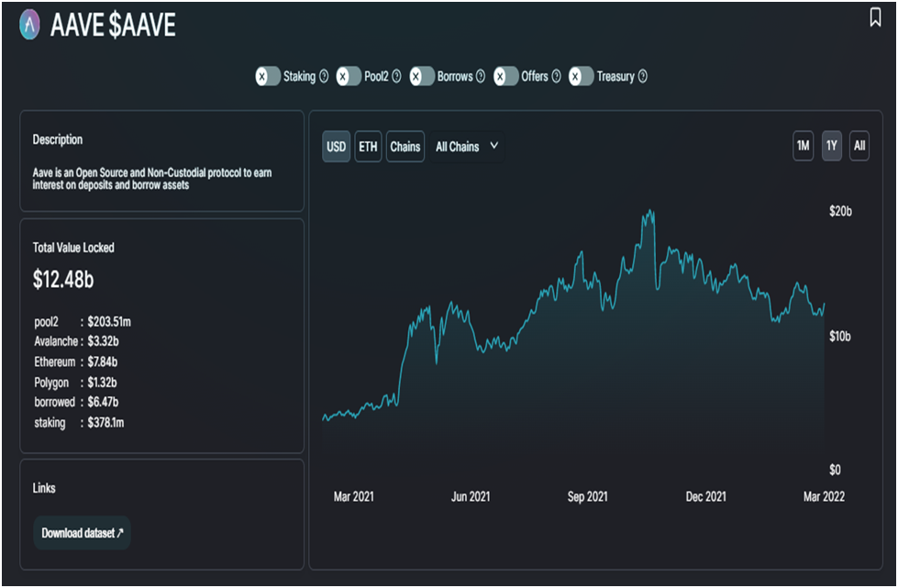Click the Pool2 help question mark icon

tap(396, 77)
